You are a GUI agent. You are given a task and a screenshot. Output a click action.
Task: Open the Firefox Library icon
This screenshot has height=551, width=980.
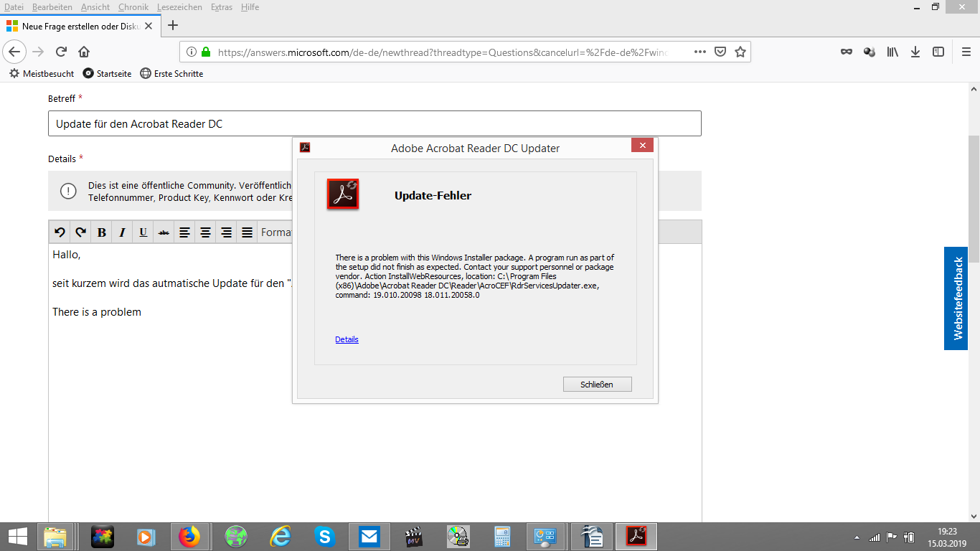(892, 52)
